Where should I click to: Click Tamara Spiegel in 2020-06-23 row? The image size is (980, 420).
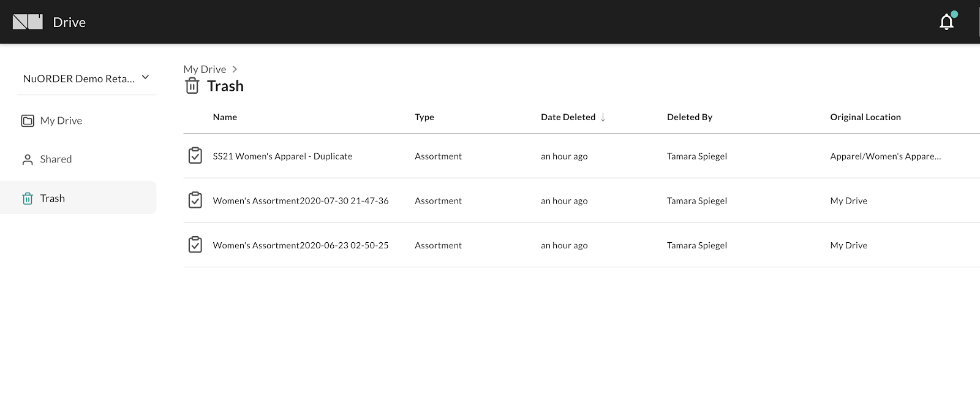697,245
